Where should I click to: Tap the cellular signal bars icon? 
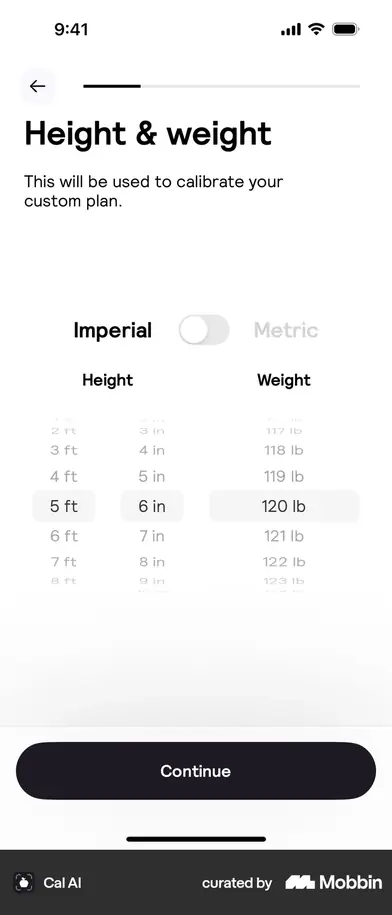pyautogui.click(x=290, y=29)
